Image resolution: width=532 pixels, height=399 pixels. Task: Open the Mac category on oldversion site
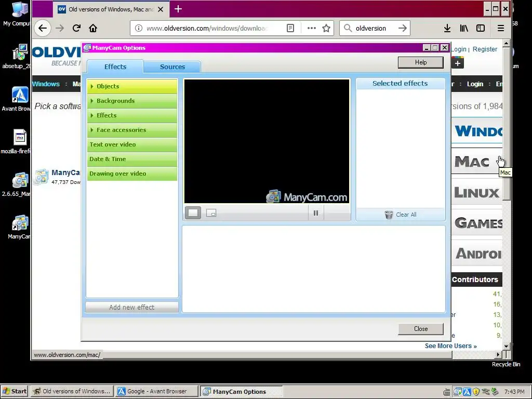tap(477, 162)
